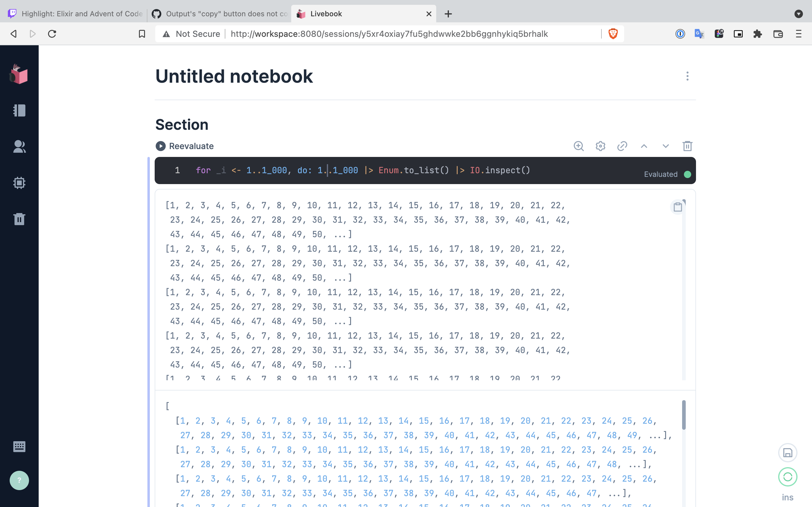Show the connected users panel
812x507 pixels.
click(19, 147)
